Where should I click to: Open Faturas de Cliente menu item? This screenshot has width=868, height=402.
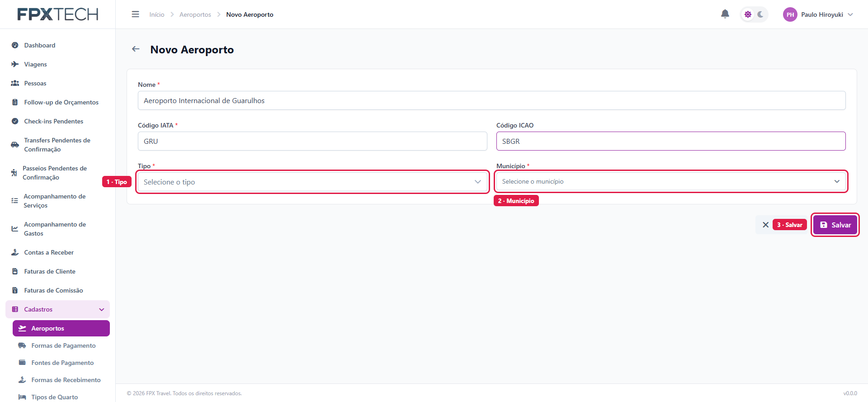[57, 271]
